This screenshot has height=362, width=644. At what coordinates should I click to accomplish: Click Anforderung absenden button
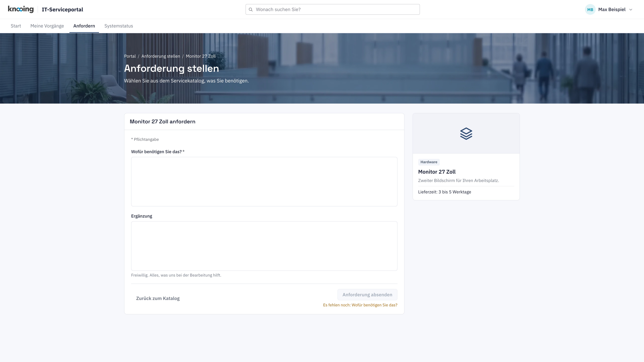[x=367, y=295]
